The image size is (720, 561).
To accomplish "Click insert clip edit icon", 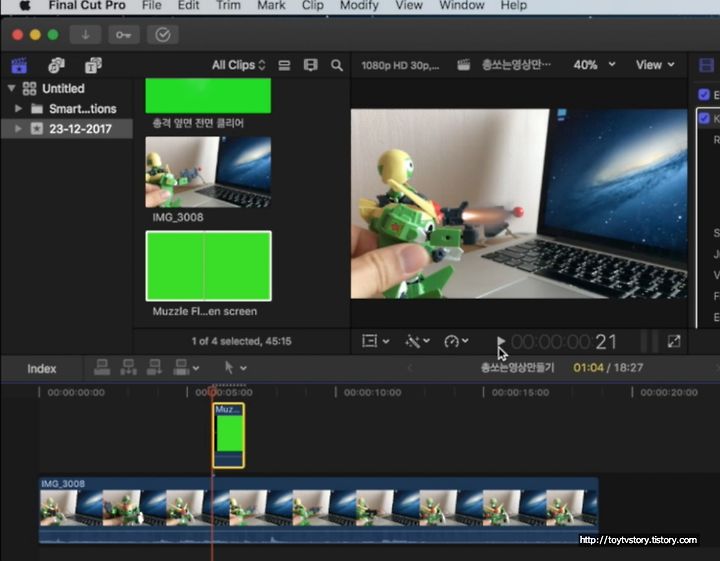I will pyautogui.click(x=129, y=367).
